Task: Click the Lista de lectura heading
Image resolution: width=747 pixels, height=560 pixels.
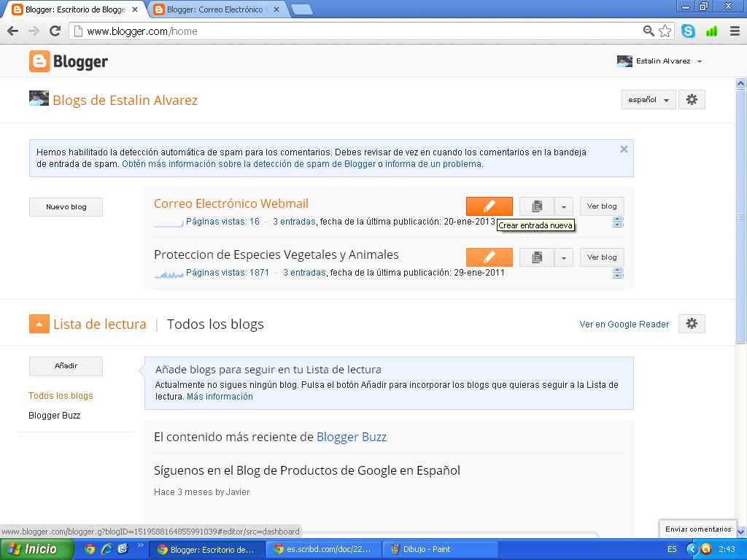Action: click(x=99, y=324)
